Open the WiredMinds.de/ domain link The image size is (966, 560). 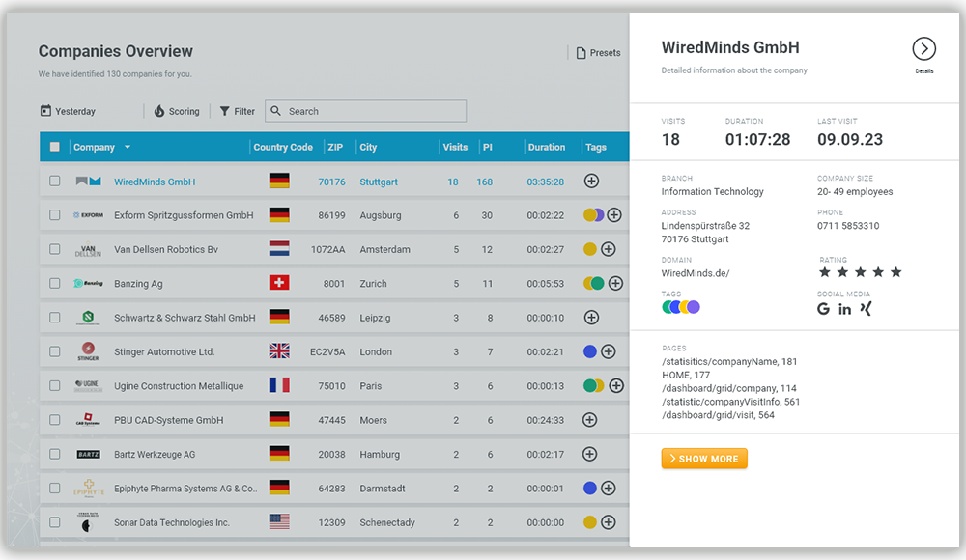(x=696, y=273)
